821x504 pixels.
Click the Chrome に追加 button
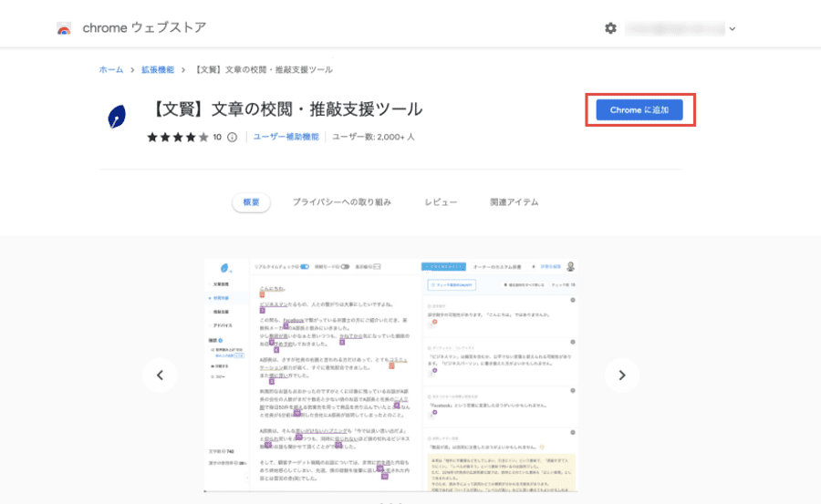click(639, 109)
